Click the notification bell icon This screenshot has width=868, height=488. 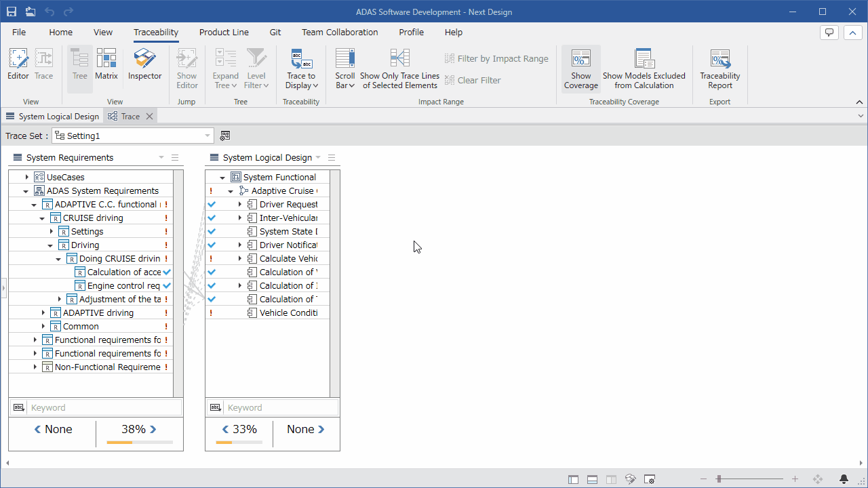point(844,479)
